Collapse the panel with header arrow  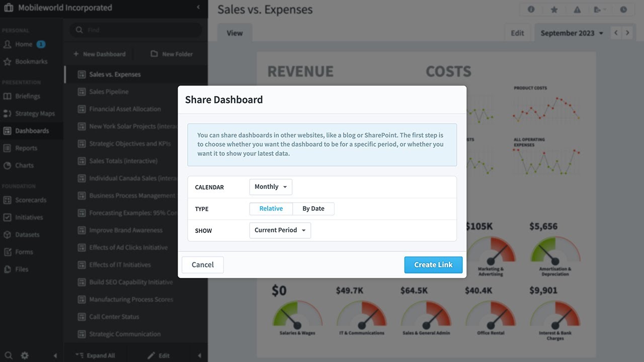pyautogui.click(x=198, y=8)
